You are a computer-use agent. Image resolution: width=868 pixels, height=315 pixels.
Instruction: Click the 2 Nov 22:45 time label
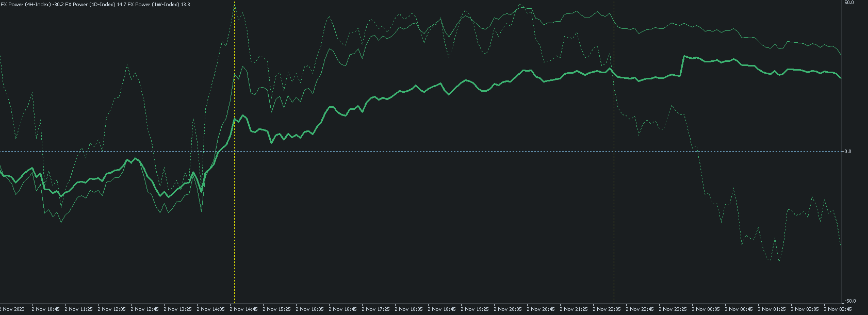coord(640,309)
